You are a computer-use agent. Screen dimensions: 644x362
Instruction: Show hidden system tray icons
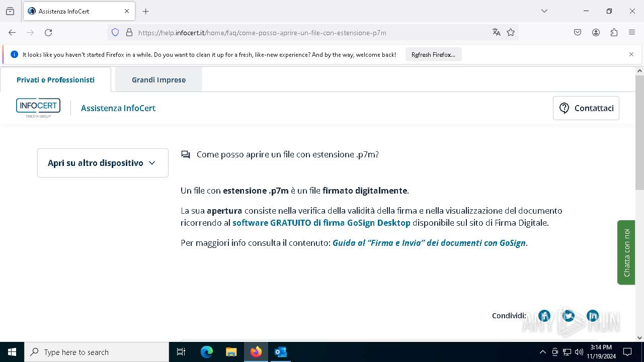tap(542, 352)
